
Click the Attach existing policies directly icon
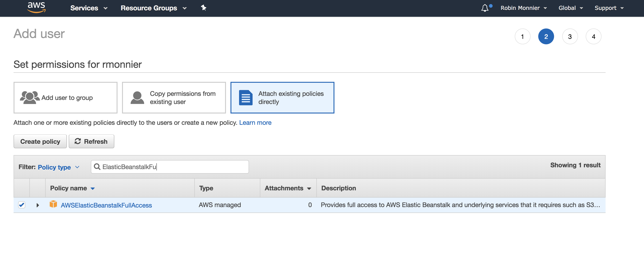(x=245, y=97)
